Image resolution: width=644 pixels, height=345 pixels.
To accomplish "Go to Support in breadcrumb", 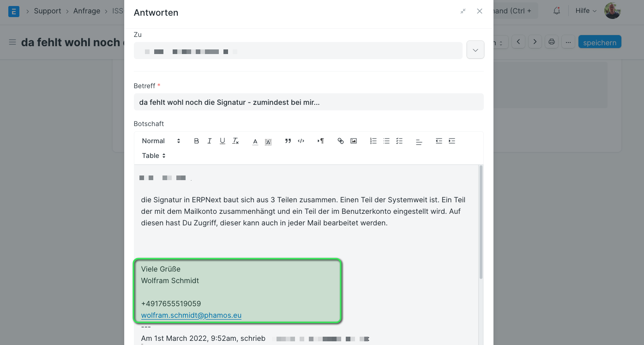I will tap(48, 11).
